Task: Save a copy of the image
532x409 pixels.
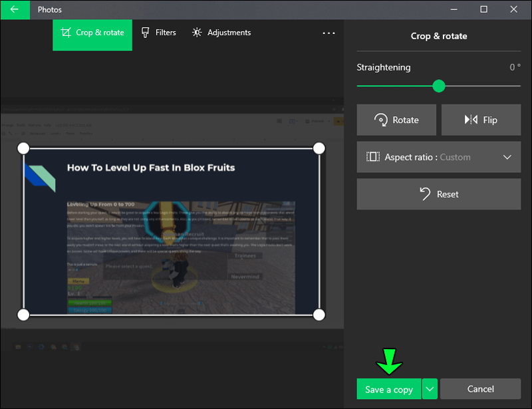Action: coord(389,389)
